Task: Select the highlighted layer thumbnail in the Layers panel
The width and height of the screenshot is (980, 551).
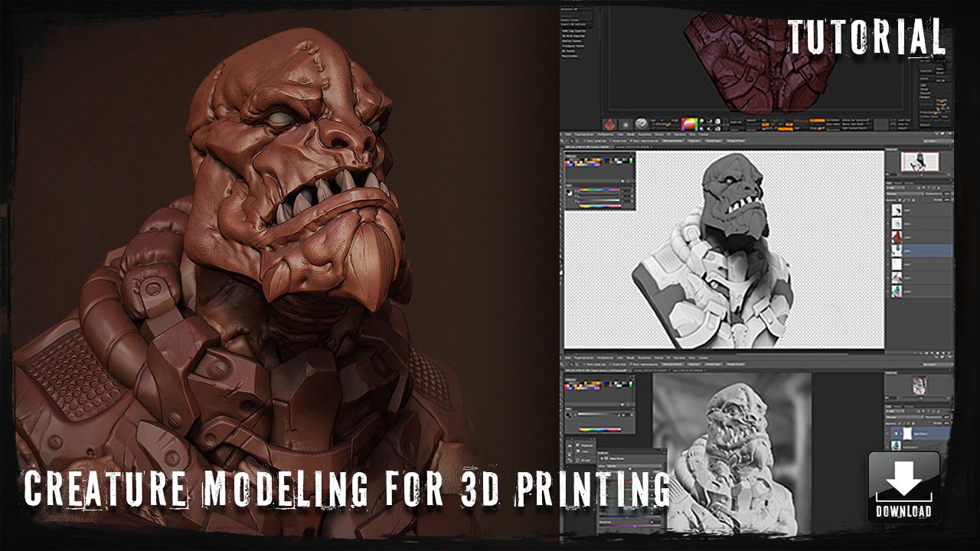Action: 896,249
